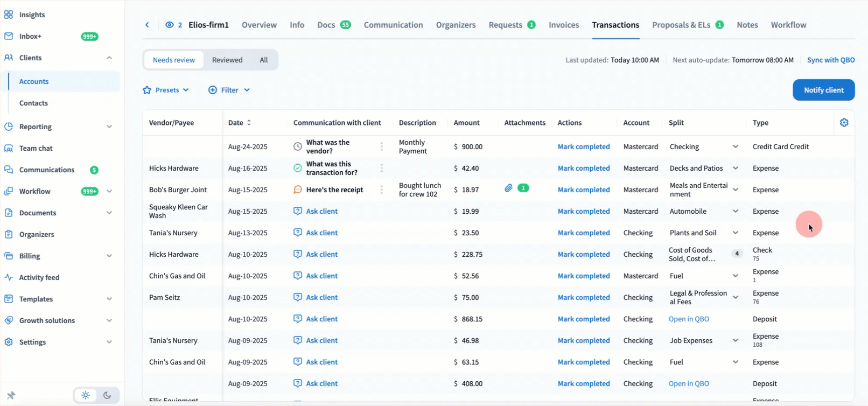Viewport: 868px width, 406px height.
Task: Click the table settings gear icon
Action: coord(844,123)
